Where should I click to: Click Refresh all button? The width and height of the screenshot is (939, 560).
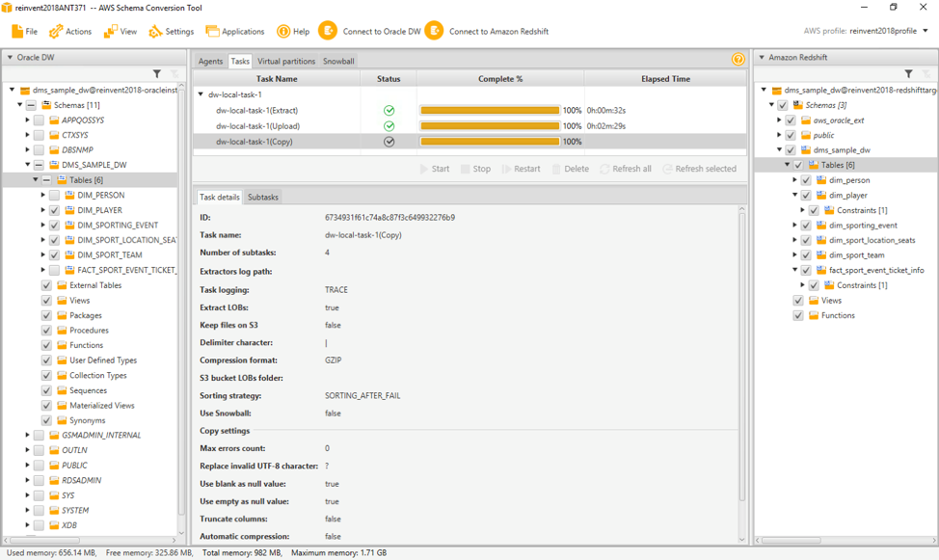626,169
